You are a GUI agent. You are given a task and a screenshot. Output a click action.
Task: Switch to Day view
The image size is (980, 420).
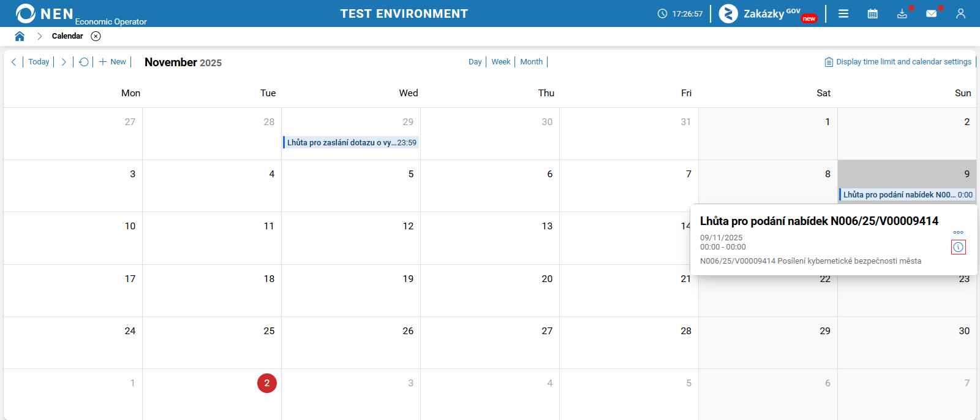tap(475, 62)
